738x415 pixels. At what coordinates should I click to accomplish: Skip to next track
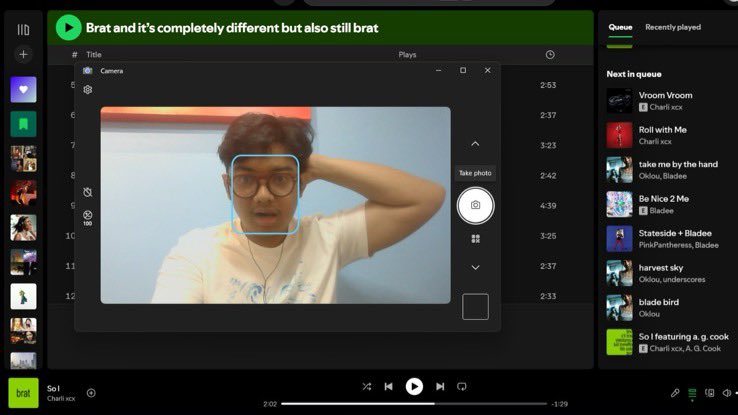[440, 387]
